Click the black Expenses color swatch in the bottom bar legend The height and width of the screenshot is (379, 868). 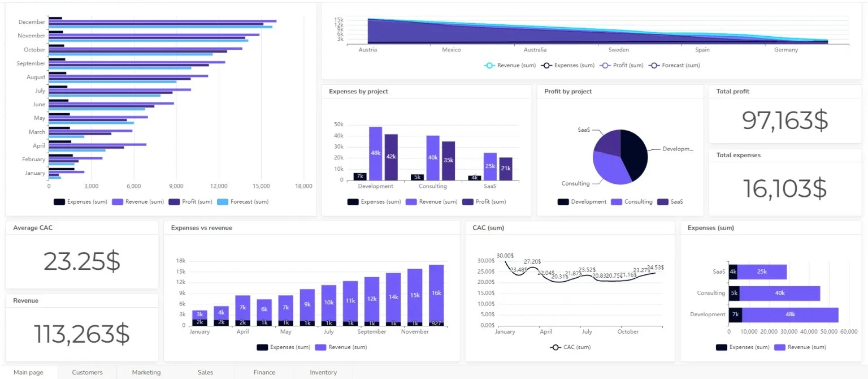[722, 347]
